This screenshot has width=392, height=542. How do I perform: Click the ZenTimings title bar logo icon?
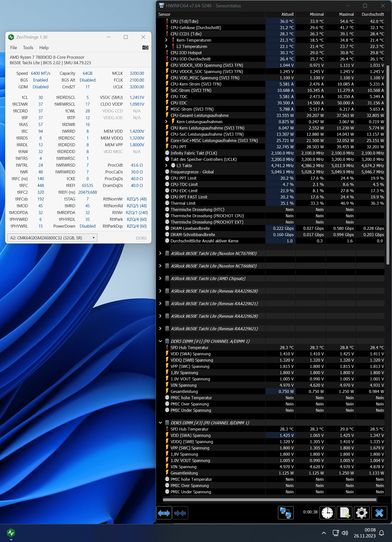(11, 37)
